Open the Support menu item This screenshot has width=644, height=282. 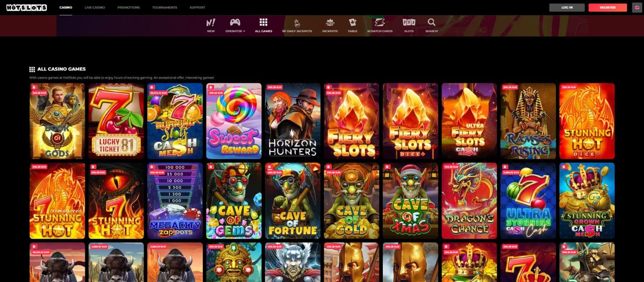pyautogui.click(x=197, y=7)
